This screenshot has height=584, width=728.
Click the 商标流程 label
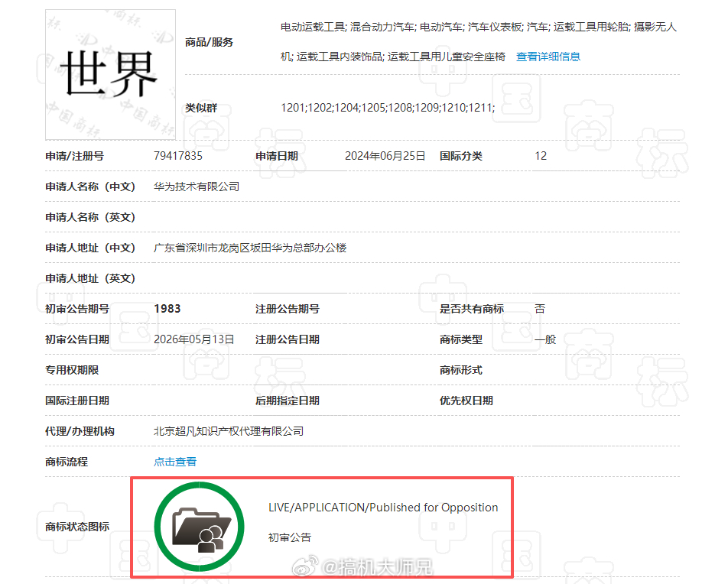coord(67,462)
